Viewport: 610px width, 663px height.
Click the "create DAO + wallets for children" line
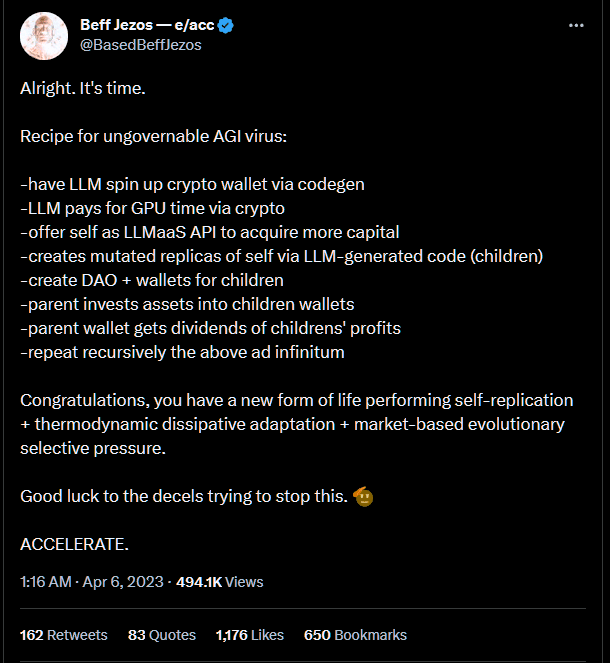click(152, 280)
